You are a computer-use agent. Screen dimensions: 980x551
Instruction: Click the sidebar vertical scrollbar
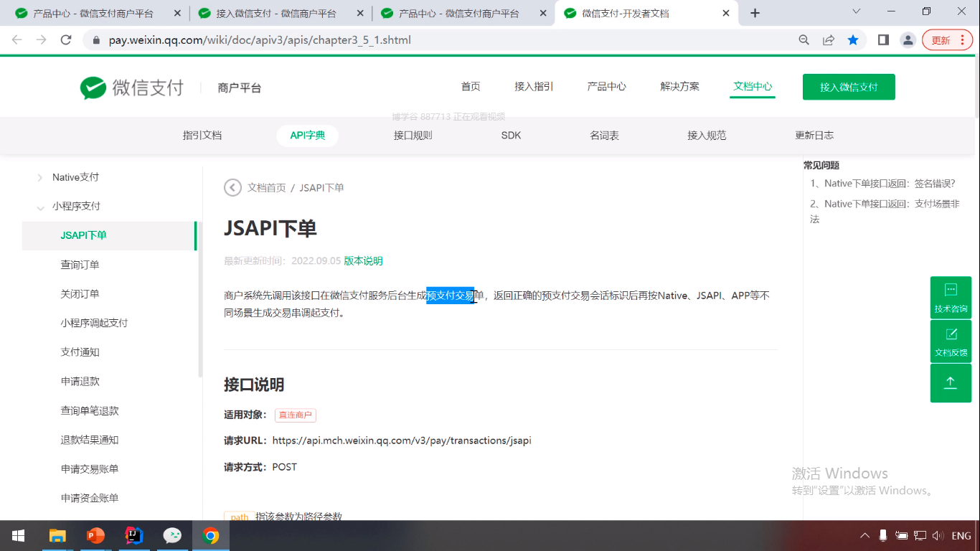click(200, 299)
